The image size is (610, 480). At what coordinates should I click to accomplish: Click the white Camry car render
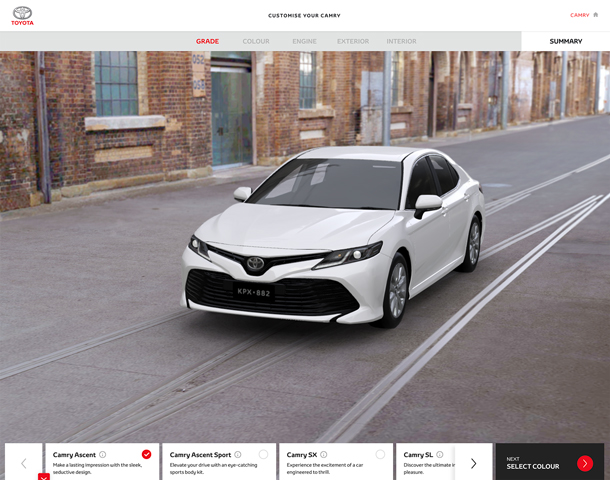click(x=333, y=237)
